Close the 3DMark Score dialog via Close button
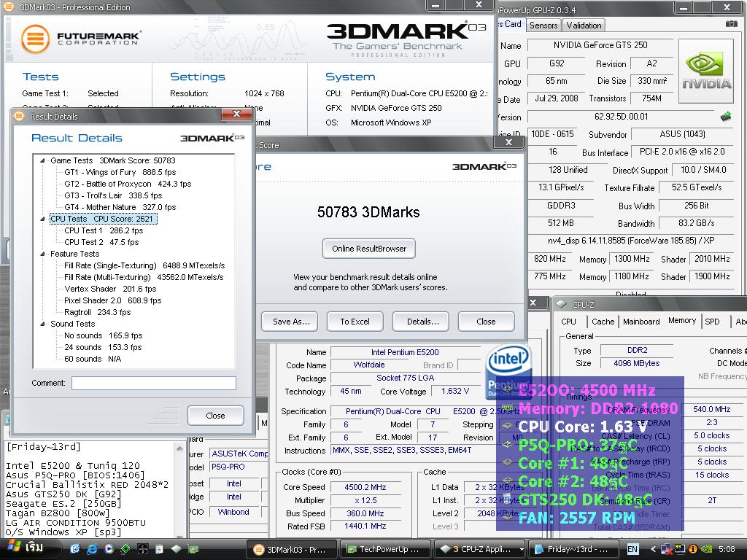The width and height of the screenshot is (747, 560). click(x=486, y=322)
